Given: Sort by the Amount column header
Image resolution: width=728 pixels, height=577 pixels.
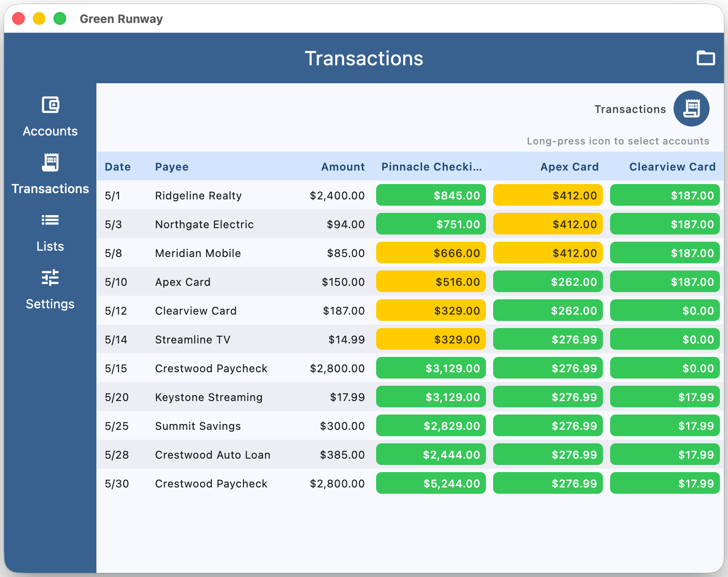Looking at the screenshot, I should tap(342, 167).
